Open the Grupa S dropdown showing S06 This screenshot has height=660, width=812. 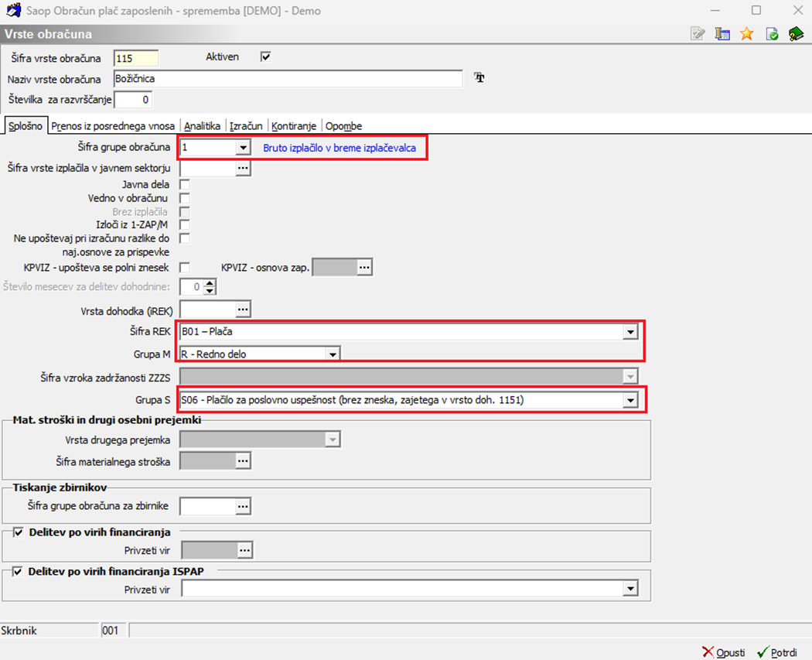[630, 401]
